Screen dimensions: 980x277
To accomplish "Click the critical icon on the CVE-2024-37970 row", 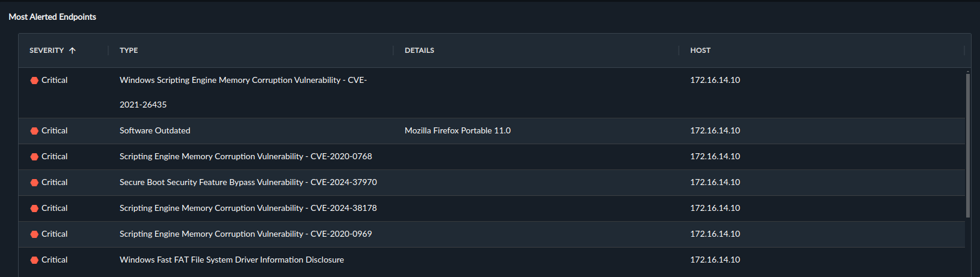I will click(34, 183).
